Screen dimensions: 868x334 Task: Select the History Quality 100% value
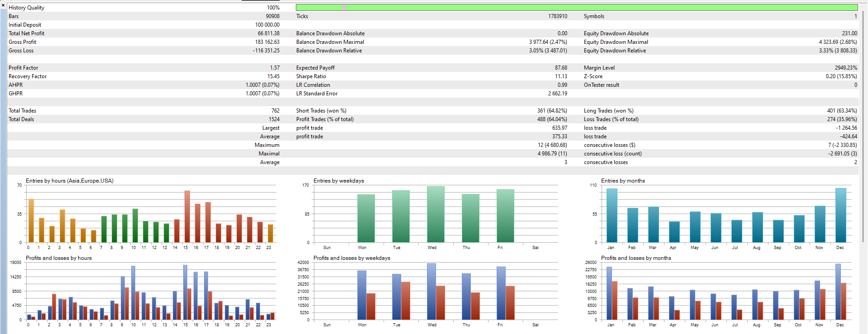[x=273, y=8]
